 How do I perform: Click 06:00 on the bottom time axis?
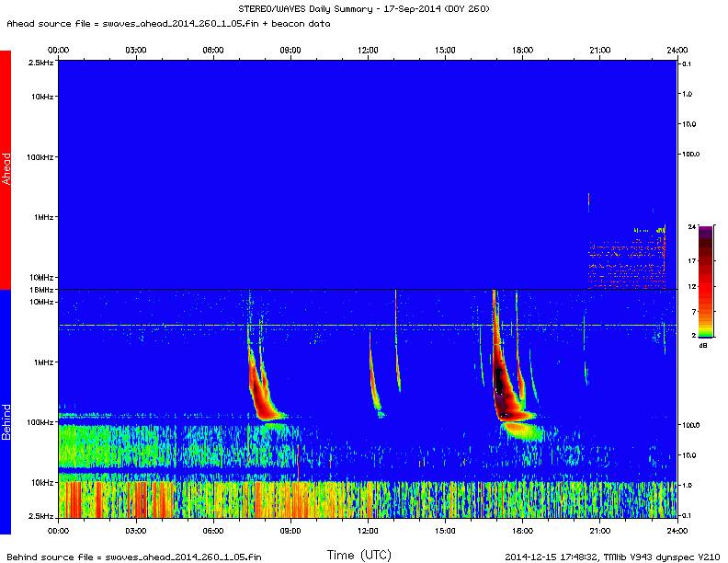pos(213,531)
